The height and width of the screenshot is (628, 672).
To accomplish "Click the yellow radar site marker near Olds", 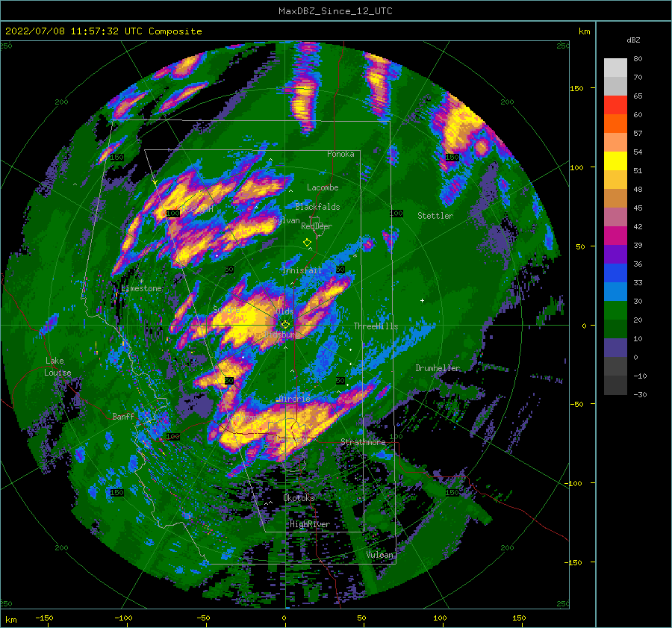I will [x=285, y=325].
